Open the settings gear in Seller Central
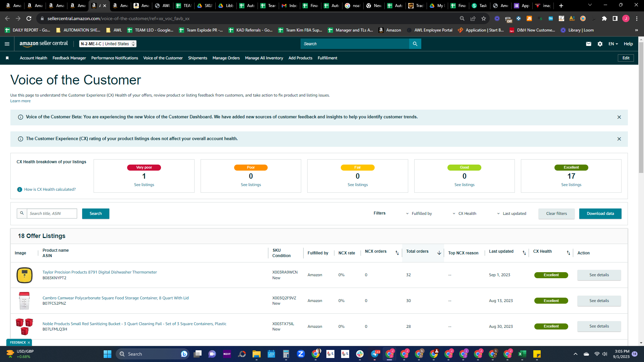644x362 pixels. click(x=600, y=44)
